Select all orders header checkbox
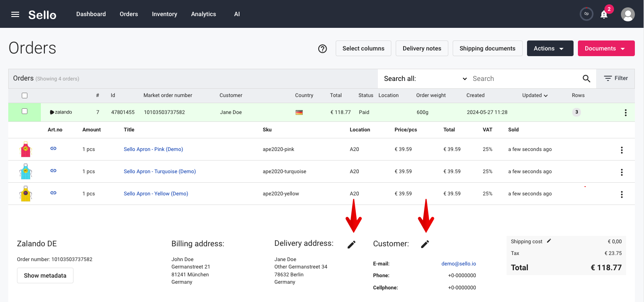Viewport: 644px width, 302px height. click(25, 96)
